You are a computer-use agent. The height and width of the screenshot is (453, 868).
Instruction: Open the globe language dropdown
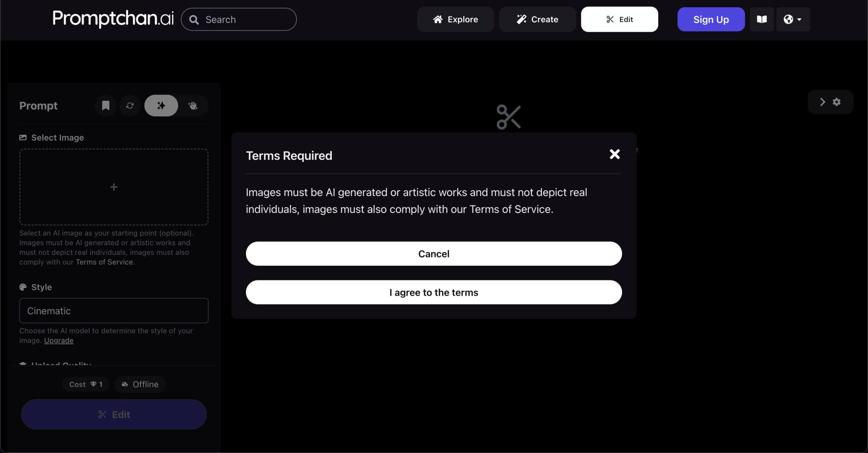point(793,20)
